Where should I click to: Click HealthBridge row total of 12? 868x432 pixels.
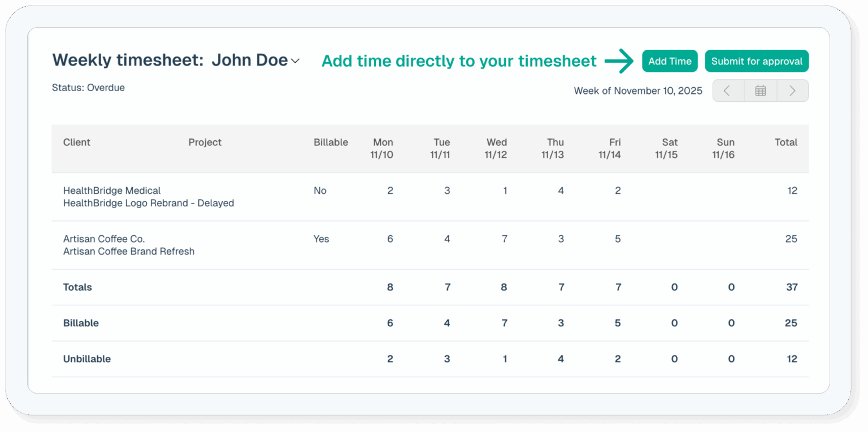coord(792,191)
